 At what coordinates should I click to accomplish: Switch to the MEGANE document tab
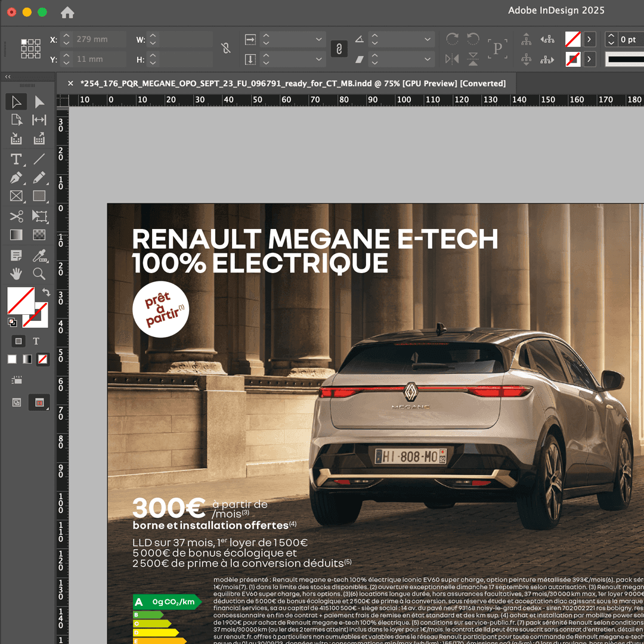(292, 83)
